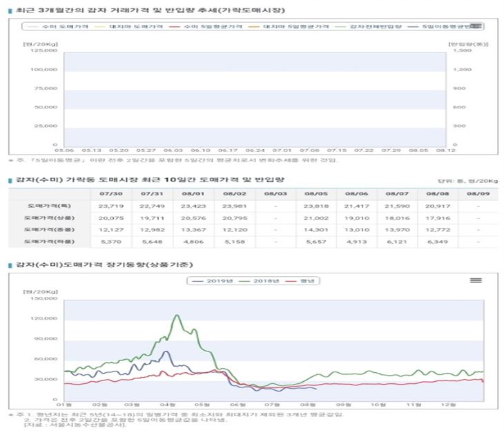This screenshot has height=435, width=504.
Task: Click the 23,423 price cell
Action: 193,206
